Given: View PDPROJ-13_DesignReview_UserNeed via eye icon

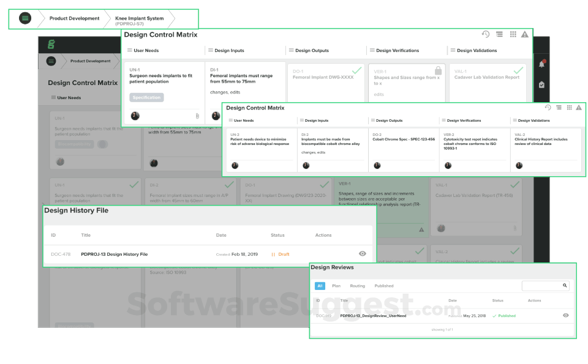Looking at the screenshot, I should point(566,315).
